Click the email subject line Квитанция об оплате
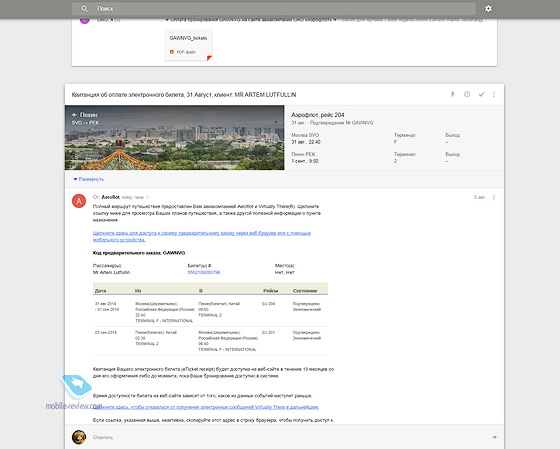560x449 pixels. (184, 95)
